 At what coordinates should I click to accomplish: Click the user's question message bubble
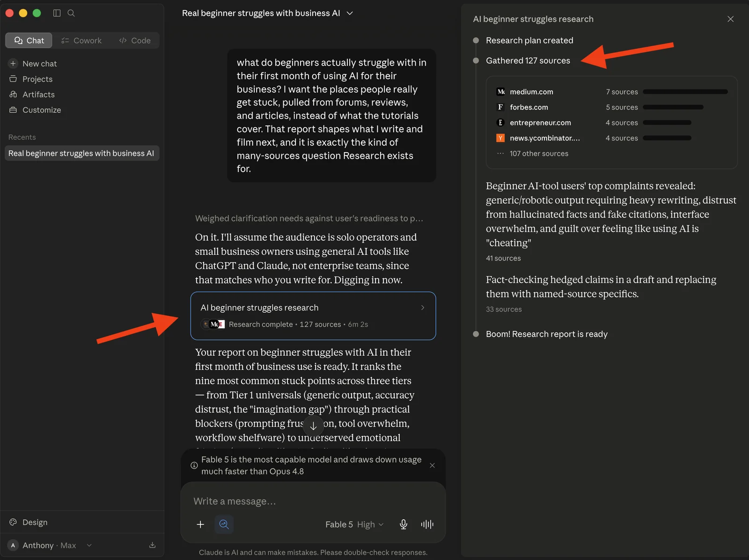331,116
